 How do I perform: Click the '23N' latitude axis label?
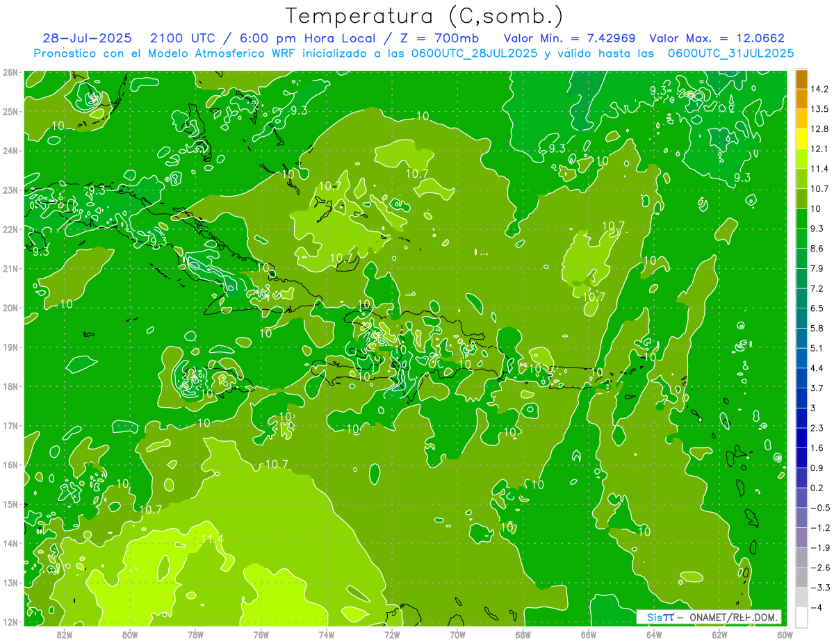pos(10,190)
